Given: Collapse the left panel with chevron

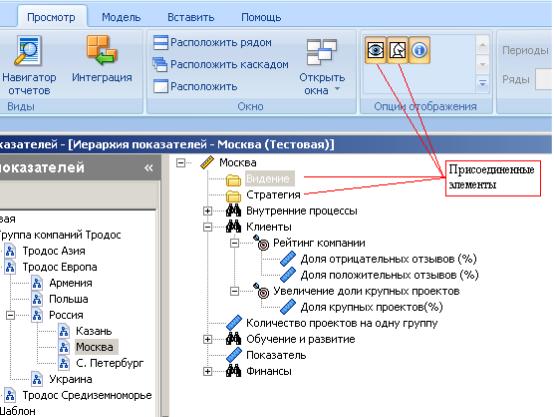Looking at the screenshot, I should 148,168.
